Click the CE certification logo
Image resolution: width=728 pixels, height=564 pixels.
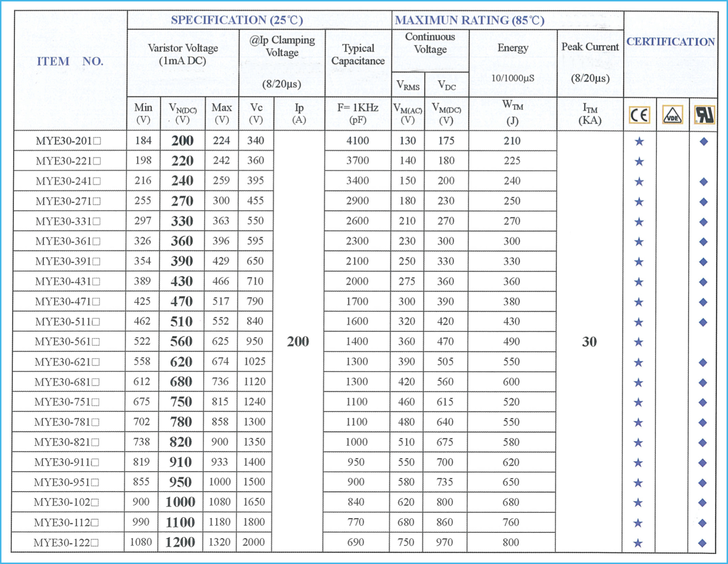pos(639,115)
